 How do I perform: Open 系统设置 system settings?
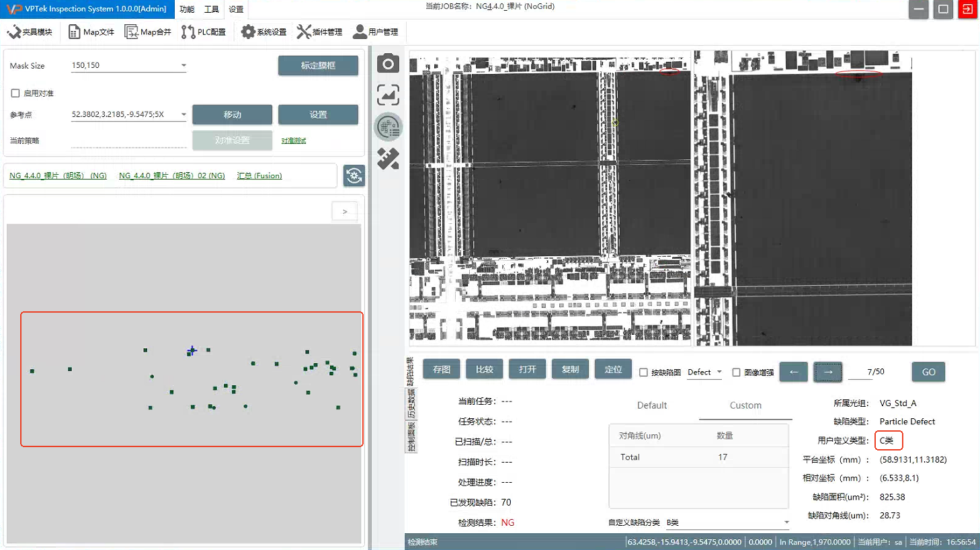click(263, 32)
